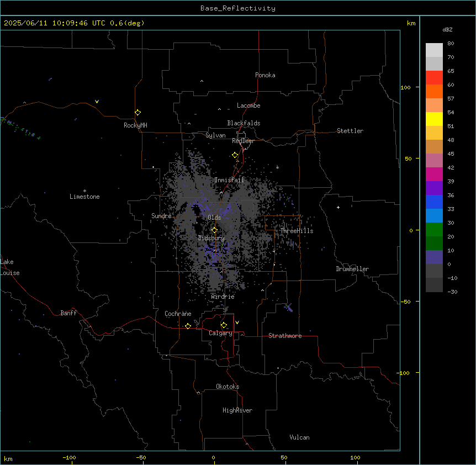Image resolution: width=476 pixels, height=465 pixels.
Task: Pick the bright yellow swatch in dBZ legend
Action: [x=434, y=119]
